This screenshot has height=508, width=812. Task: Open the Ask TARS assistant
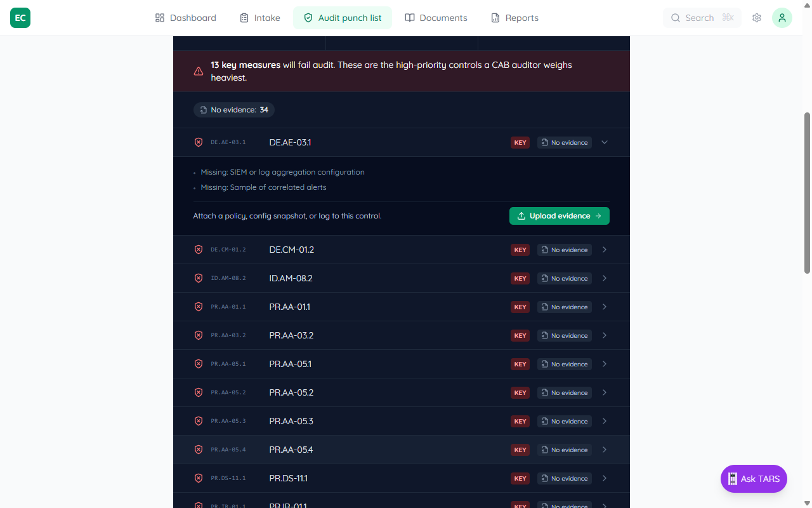point(754,479)
